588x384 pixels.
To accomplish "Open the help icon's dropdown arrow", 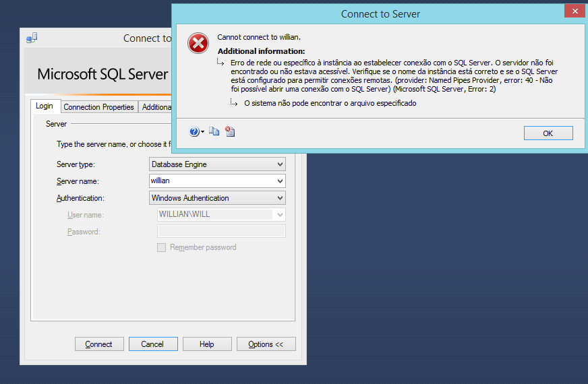I will 202,132.
